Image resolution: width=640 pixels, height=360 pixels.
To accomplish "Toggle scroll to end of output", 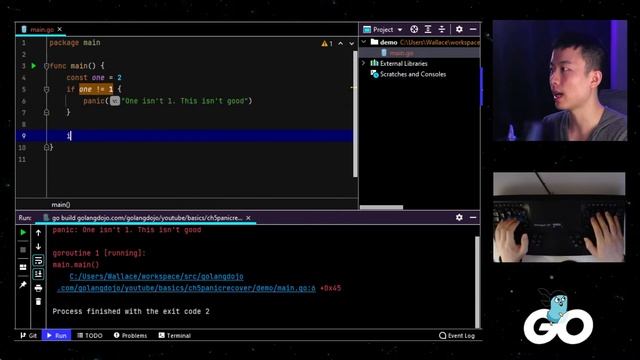I will pos(38,274).
